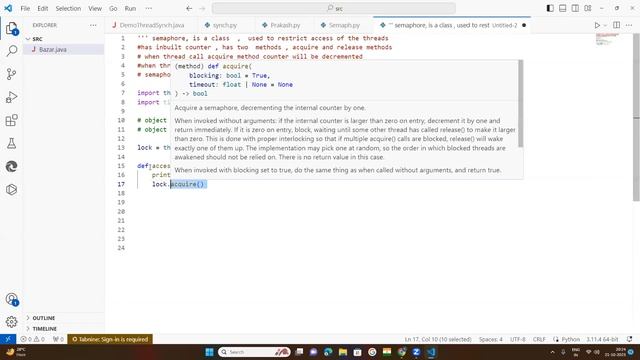Open notifications bell in status bar
Screen dimensions: 640x360
(x=630, y=339)
